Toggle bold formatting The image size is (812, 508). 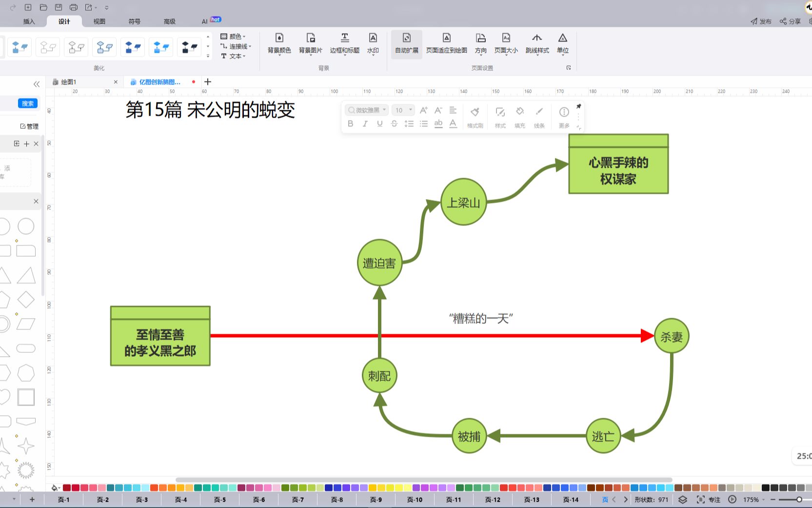(x=350, y=124)
